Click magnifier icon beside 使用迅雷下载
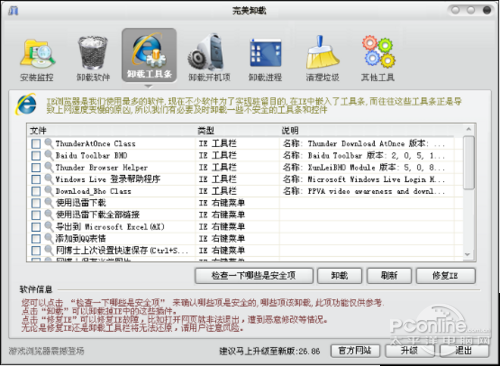 (x=49, y=202)
